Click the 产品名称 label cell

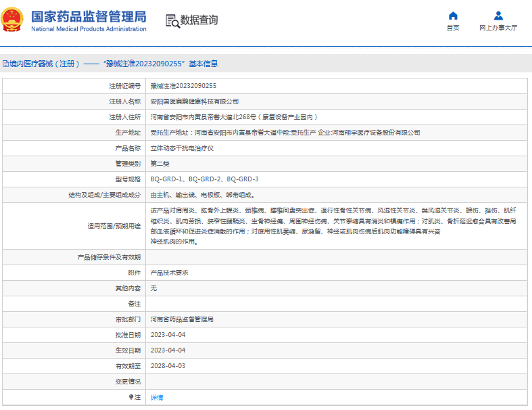click(x=74, y=148)
